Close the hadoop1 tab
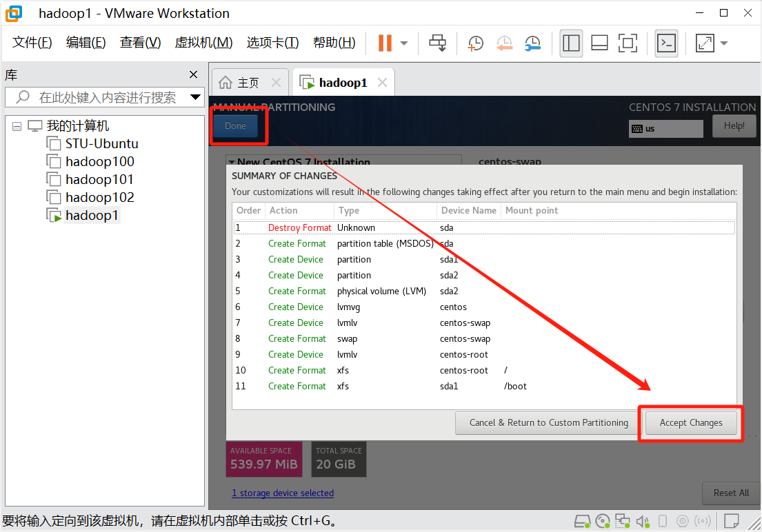The height and width of the screenshot is (532, 762). (x=383, y=83)
